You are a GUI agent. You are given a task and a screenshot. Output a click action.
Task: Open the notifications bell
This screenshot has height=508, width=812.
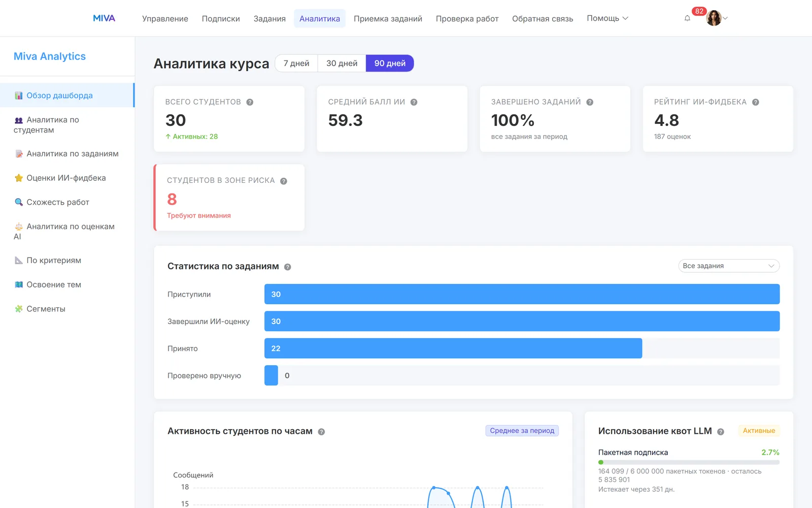(x=687, y=18)
